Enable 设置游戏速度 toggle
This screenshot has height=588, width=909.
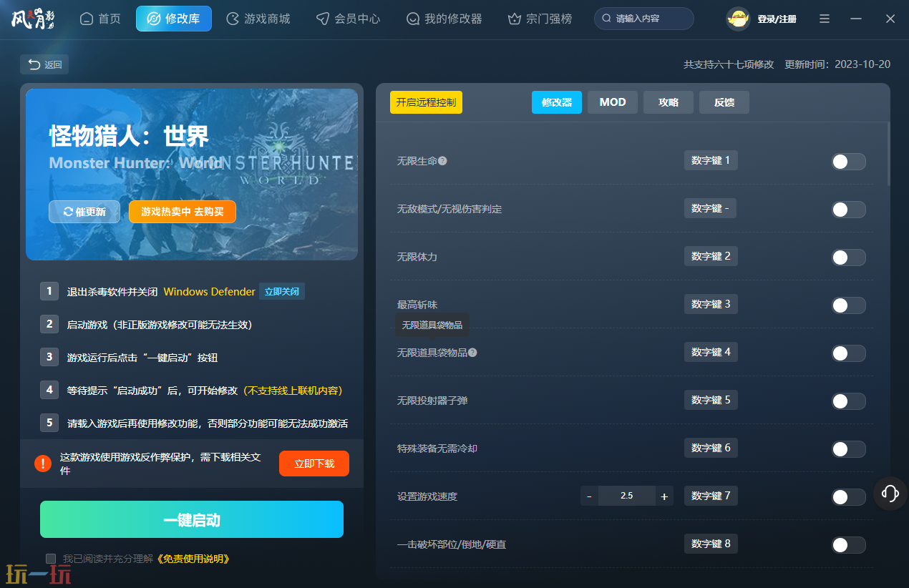point(848,497)
